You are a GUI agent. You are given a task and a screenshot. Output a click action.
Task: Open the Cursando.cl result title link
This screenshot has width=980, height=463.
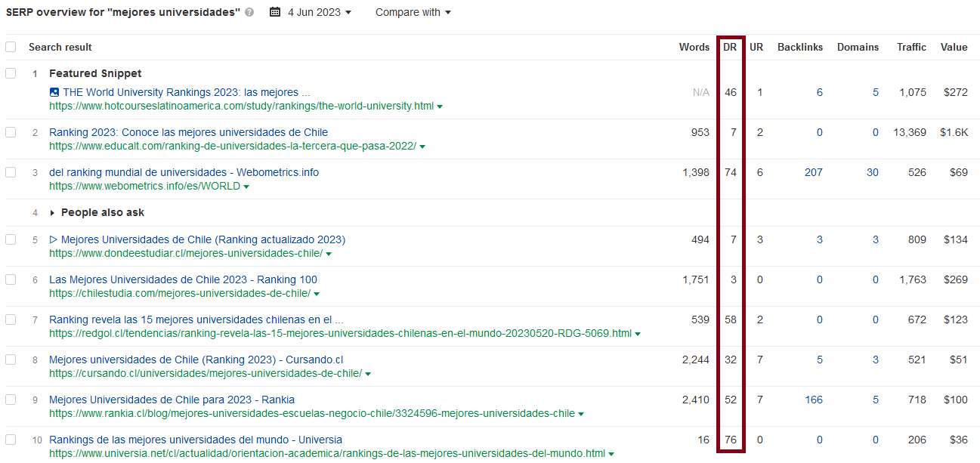pos(196,360)
